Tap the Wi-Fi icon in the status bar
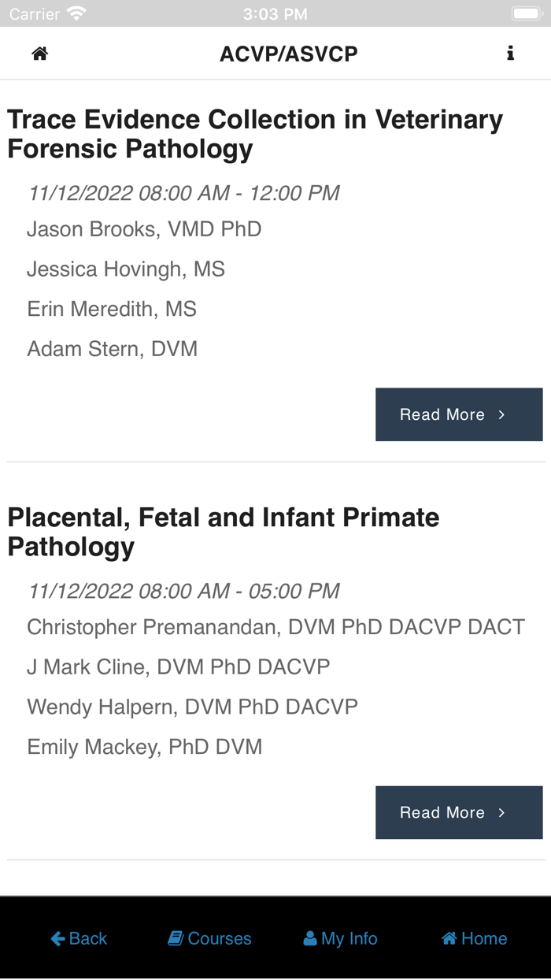The width and height of the screenshot is (551, 980). tap(76, 13)
